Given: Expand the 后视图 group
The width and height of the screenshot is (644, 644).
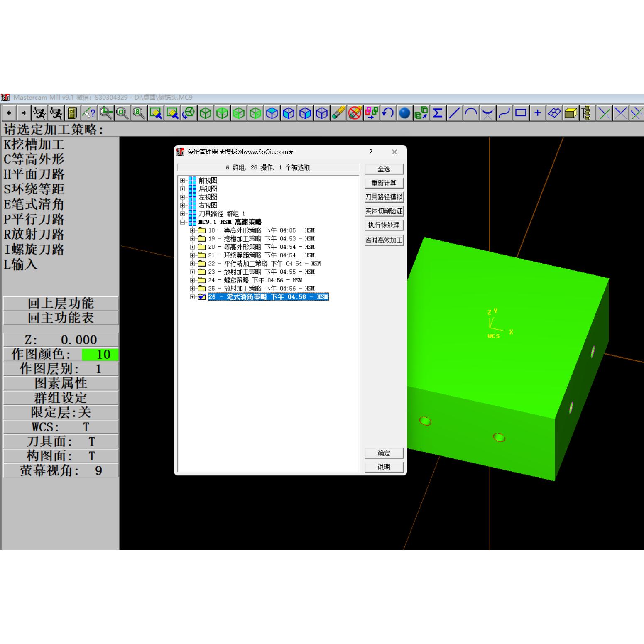Looking at the screenshot, I should [x=182, y=189].
